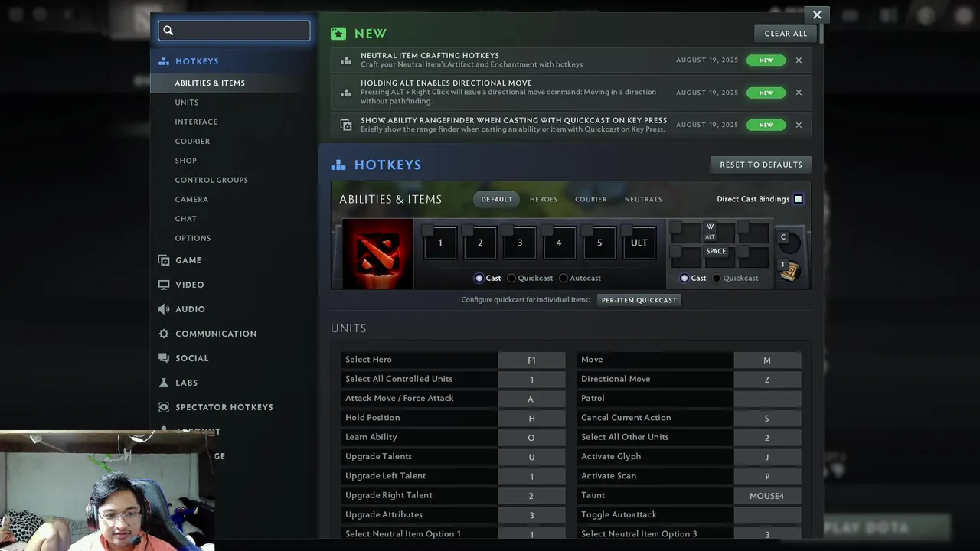This screenshot has width=980, height=551.
Task: Open Units in the sidebar
Action: (x=187, y=103)
